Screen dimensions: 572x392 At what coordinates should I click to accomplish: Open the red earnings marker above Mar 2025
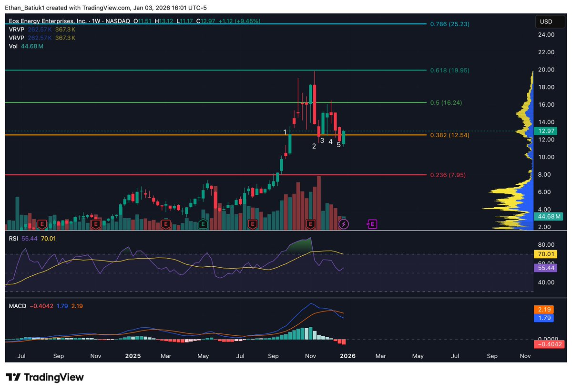click(166, 223)
